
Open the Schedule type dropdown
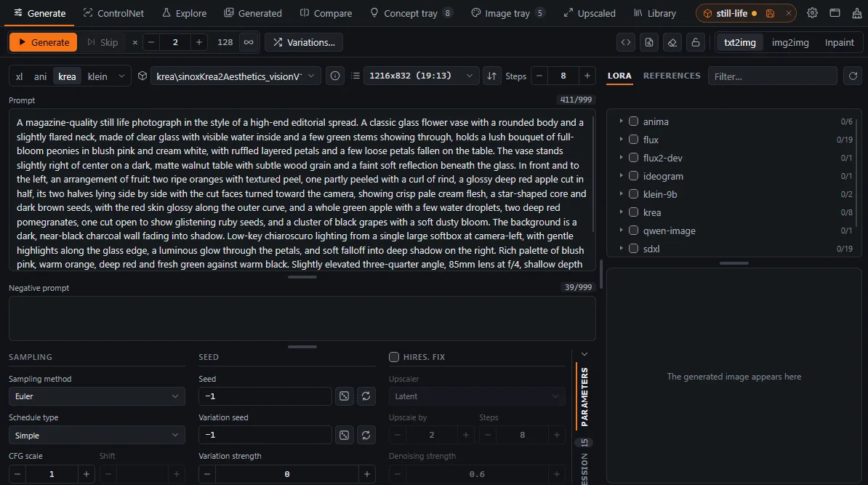click(x=97, y=435)
